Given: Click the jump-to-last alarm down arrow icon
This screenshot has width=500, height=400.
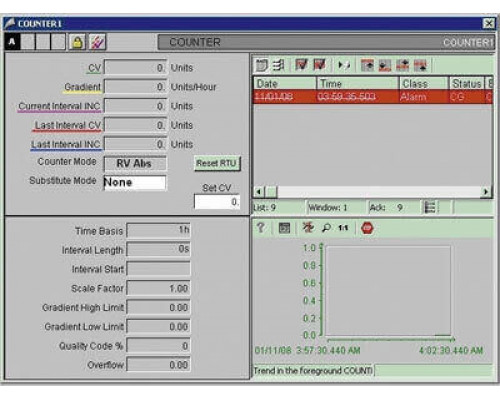Looking at the screenshot, I should [x=385, y=65].
